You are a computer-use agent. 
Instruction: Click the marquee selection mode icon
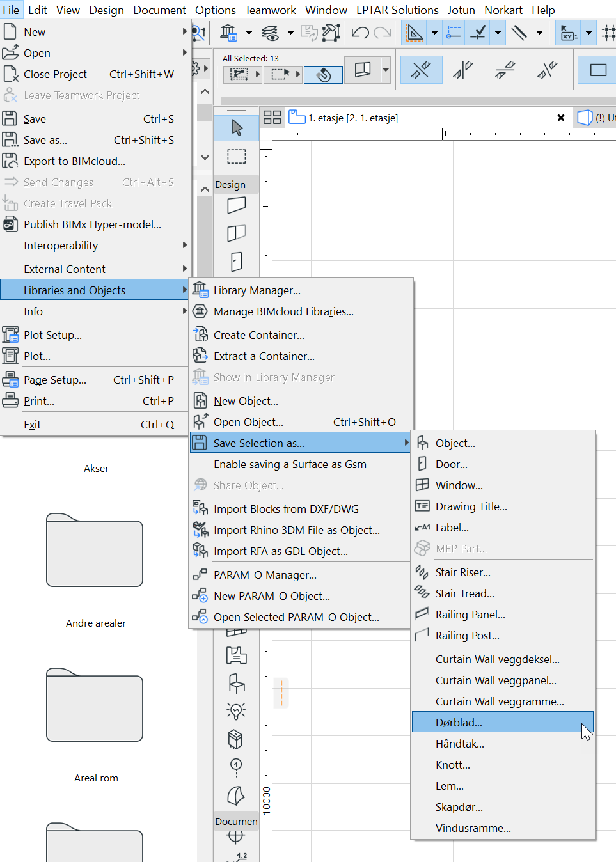pos(283,75)
